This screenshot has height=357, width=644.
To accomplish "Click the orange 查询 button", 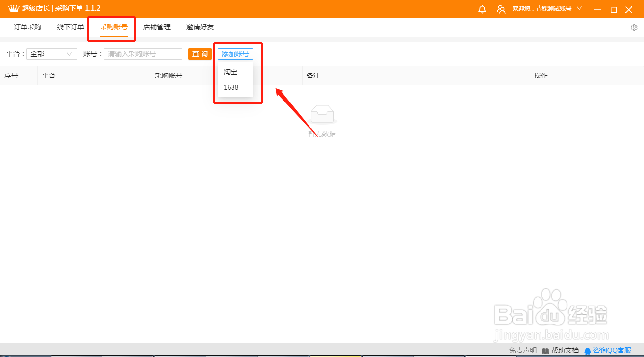I will coord(200,54).
